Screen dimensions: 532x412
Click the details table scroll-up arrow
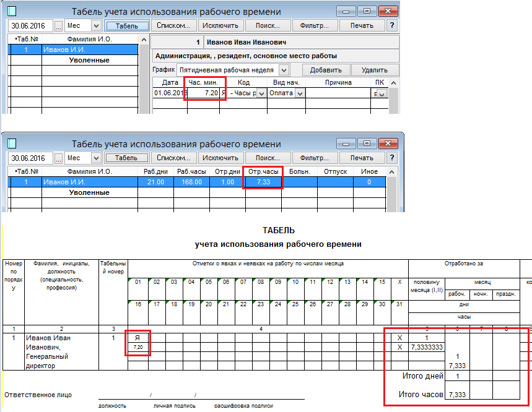pos(393,83)
